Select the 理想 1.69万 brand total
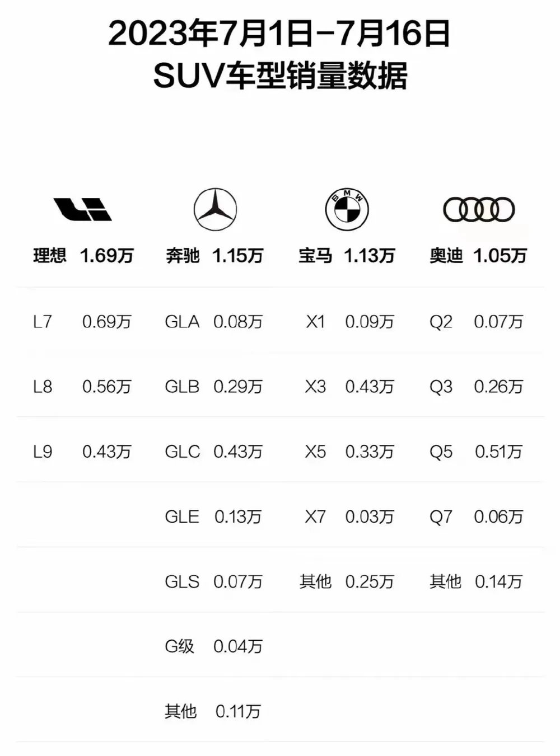Viewport: 560px width, 756px height. coord(83,256)
